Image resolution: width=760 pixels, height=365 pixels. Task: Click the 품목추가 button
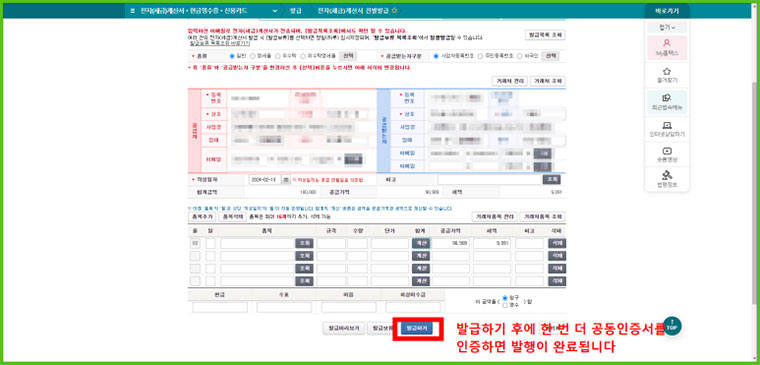point(201,217)
